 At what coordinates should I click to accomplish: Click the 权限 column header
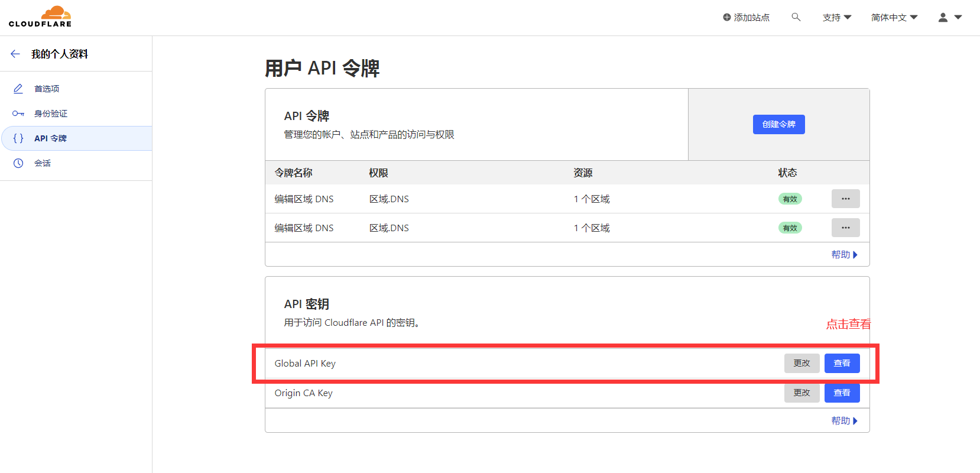pos(378,173)
